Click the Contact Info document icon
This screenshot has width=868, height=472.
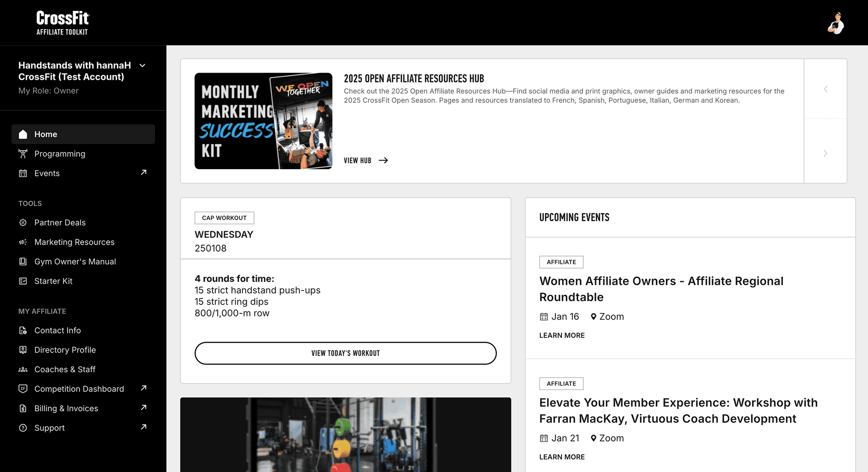tap(23, 331)
